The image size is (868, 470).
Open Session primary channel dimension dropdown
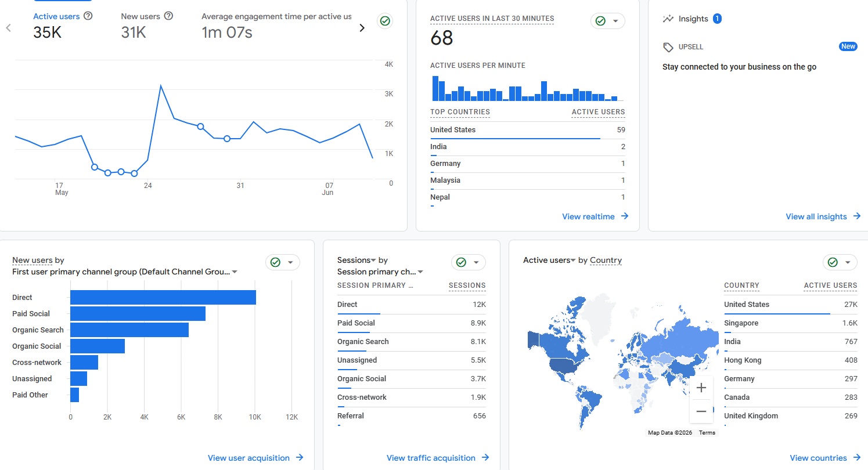[x=380, y=272]
